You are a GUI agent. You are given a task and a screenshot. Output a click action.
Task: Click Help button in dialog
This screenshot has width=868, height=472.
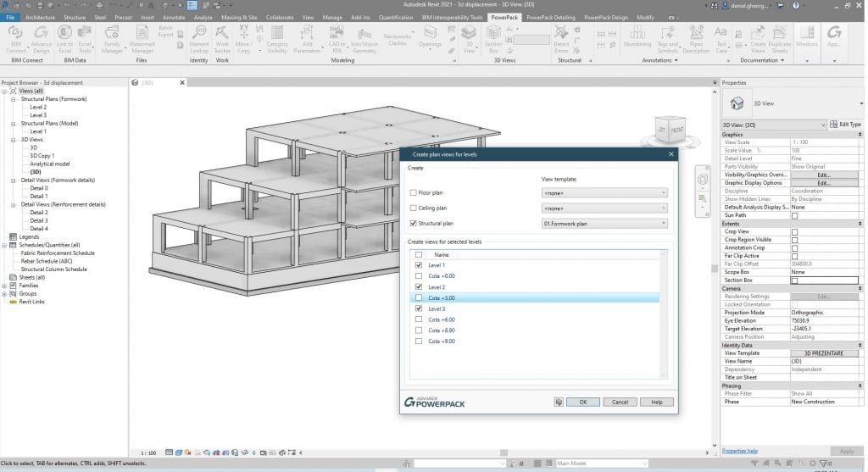(x=657, y=403)
